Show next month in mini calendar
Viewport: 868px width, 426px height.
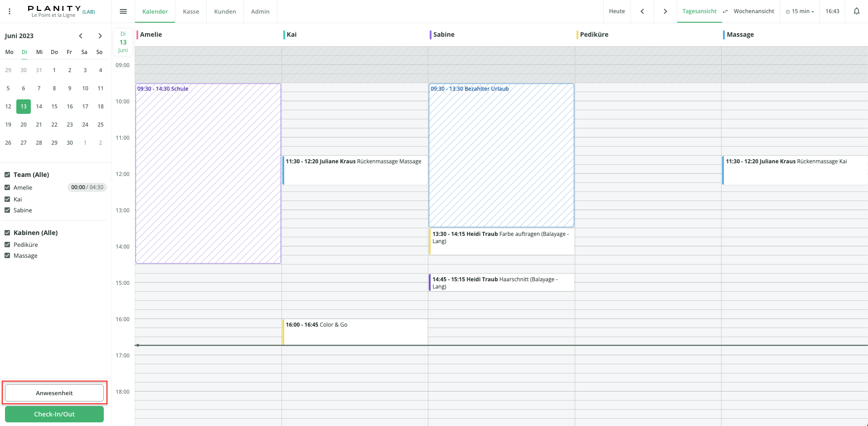point(100,36)
